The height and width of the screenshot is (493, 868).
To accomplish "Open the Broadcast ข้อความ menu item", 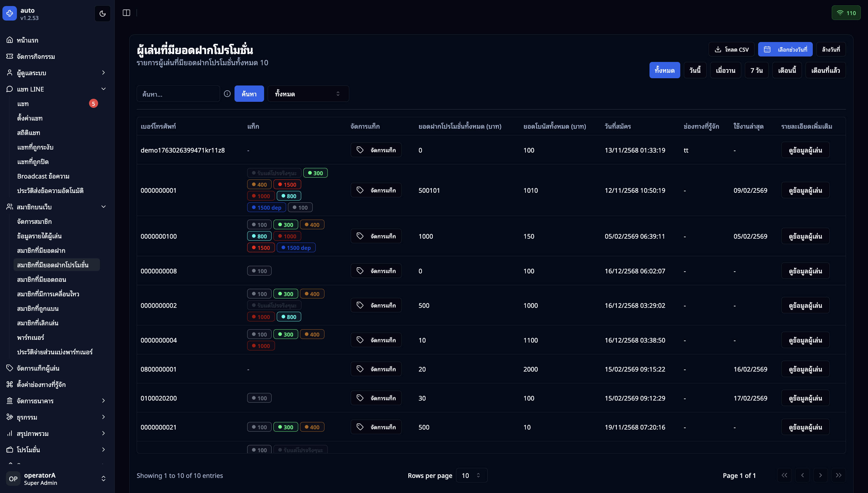I will [43, 176].
